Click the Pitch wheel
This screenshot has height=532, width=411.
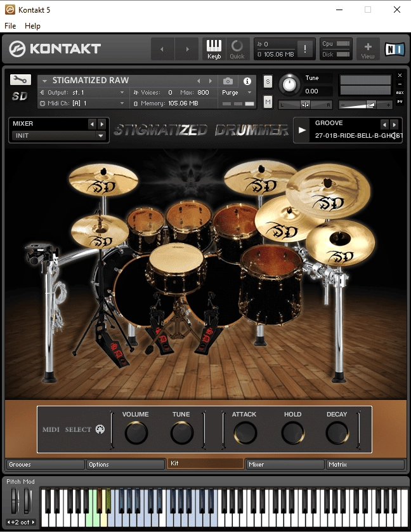tap(14, 501)
